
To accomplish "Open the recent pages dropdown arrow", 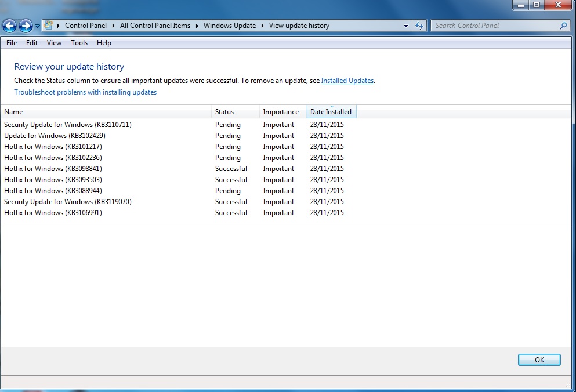I will (37, 26).
